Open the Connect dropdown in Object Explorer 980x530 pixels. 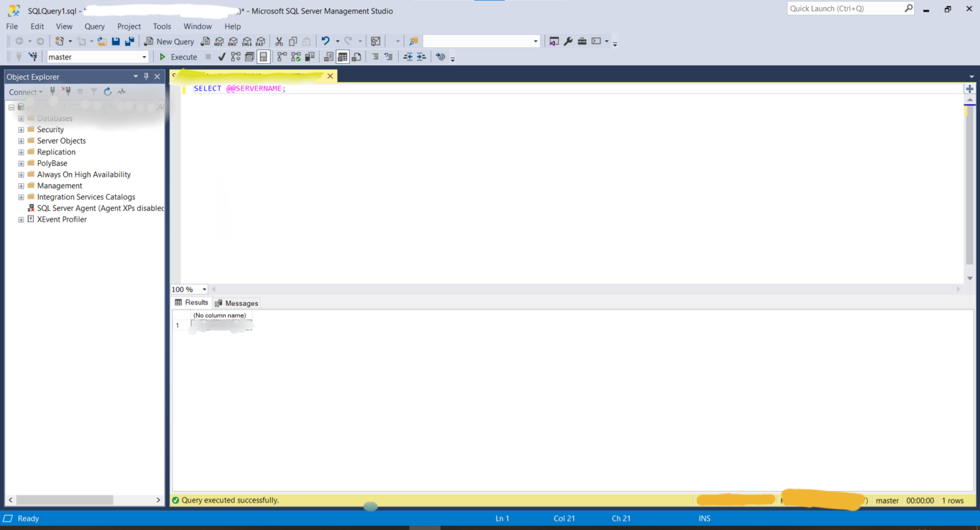click(x=26, y=91)
